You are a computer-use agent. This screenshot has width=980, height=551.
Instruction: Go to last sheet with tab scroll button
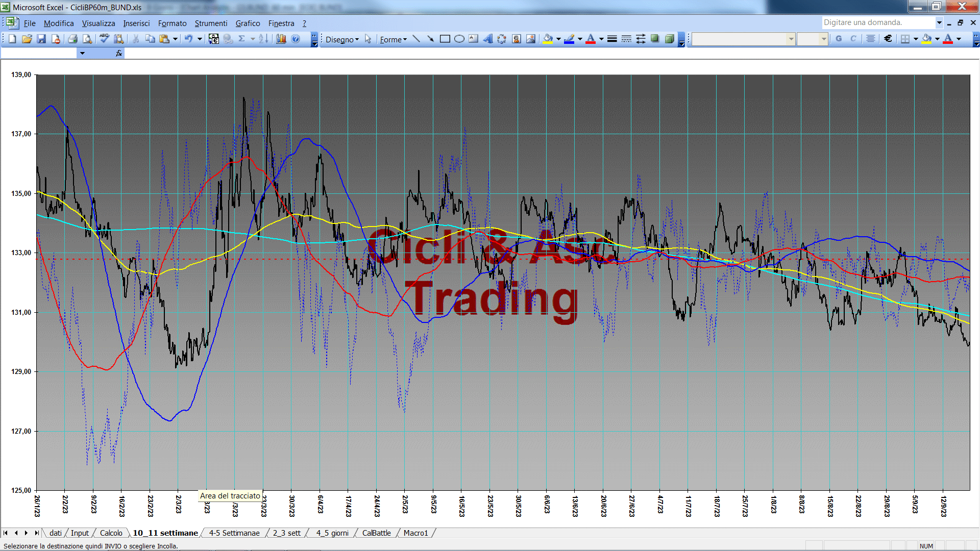(x=36, y=533)
